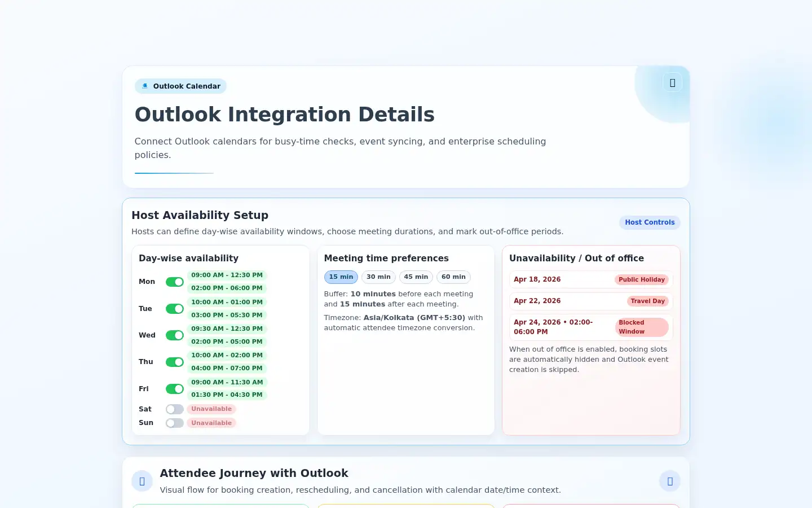This screenshot has height=508, width=812.
Task: Click the icon button at header top-right
Action: (672, 83)
